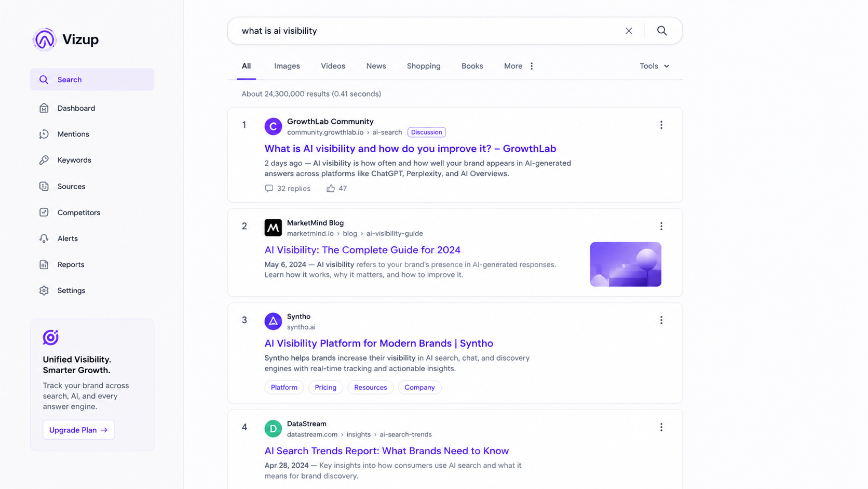Click the Company sitelink chip

pos(419,388)
